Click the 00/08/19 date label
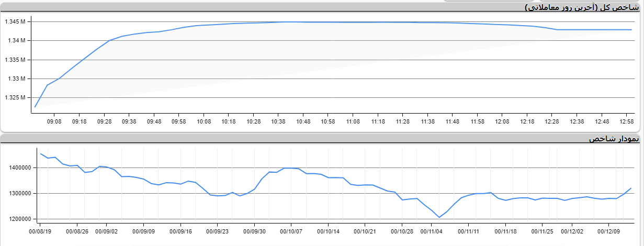This screenshot has height=246, width=644. (x=40, y=230)
